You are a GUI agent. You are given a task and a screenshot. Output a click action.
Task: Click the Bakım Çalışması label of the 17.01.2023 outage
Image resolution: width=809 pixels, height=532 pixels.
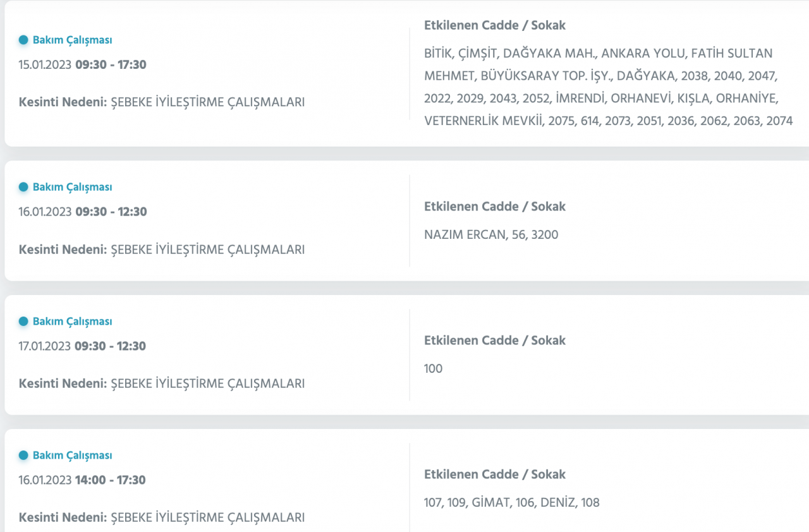72,322
